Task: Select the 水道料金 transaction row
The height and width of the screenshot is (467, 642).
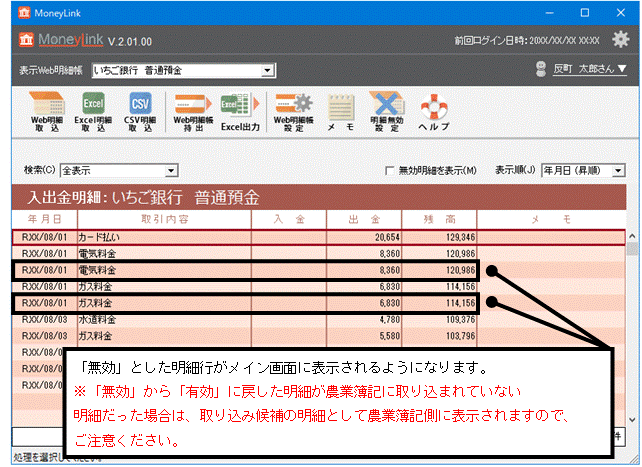Action: point(319,319)
